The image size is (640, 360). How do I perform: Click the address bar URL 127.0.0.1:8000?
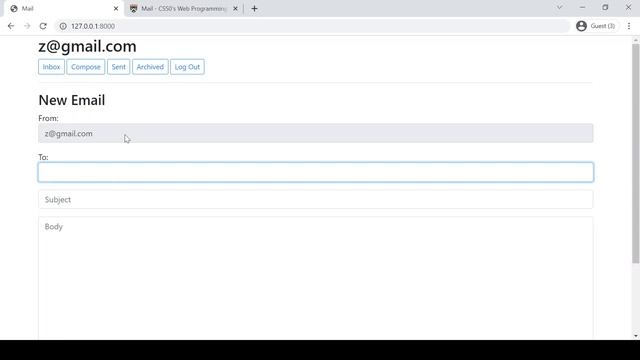(x=93, y=26)
